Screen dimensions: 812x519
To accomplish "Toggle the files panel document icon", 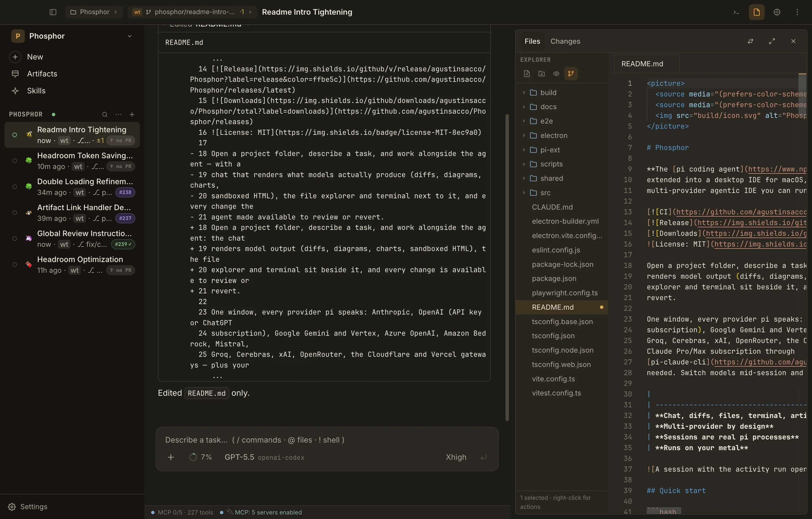I will (x=756, y=12).
